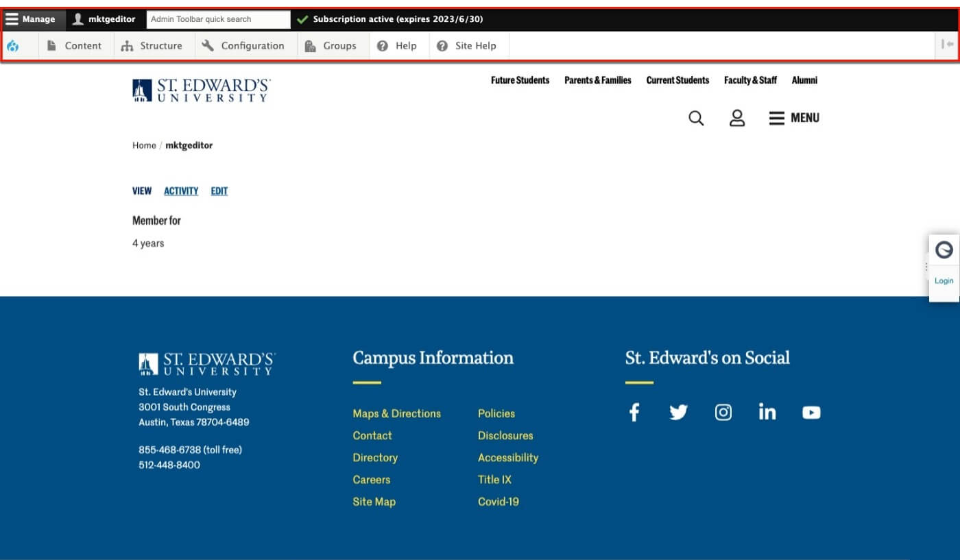Expand the mktgeditor user toolbar tab
Image resolution: width=960 pixels, height=560 pixels.
[104, 19]
